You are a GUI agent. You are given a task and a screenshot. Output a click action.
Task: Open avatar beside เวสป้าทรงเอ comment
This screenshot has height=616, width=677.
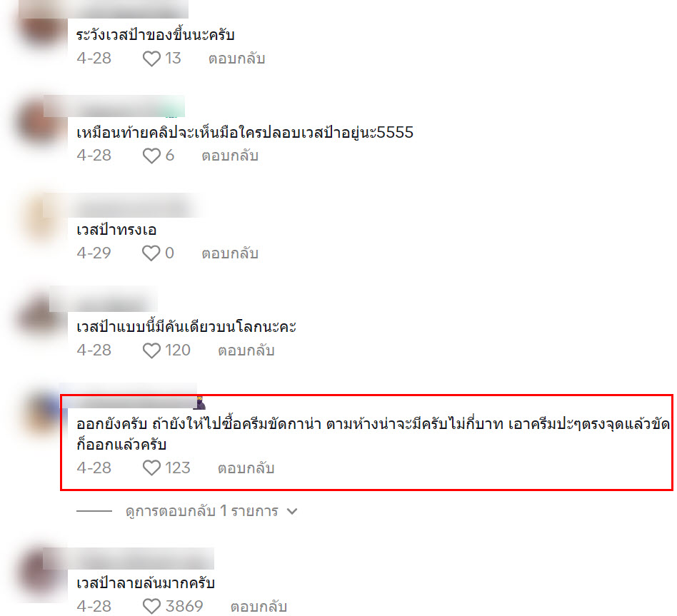(x=42, y=219)
